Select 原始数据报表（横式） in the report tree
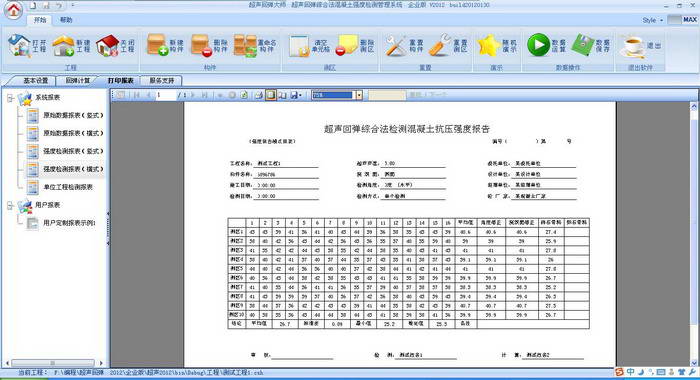 click(73, 133)
